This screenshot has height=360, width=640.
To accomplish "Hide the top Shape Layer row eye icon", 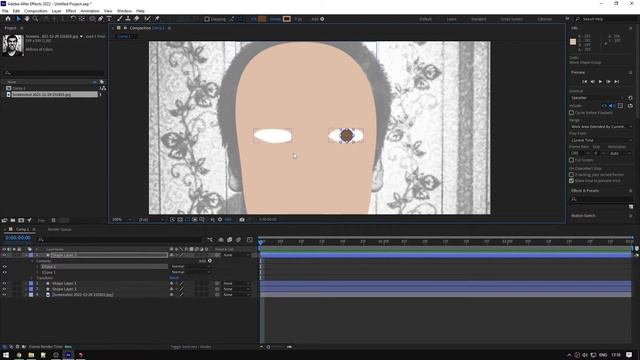I will tap(4, 255).
